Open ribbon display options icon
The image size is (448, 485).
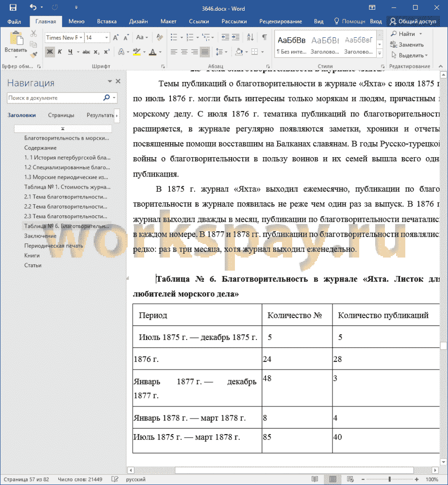pos(372,7)
